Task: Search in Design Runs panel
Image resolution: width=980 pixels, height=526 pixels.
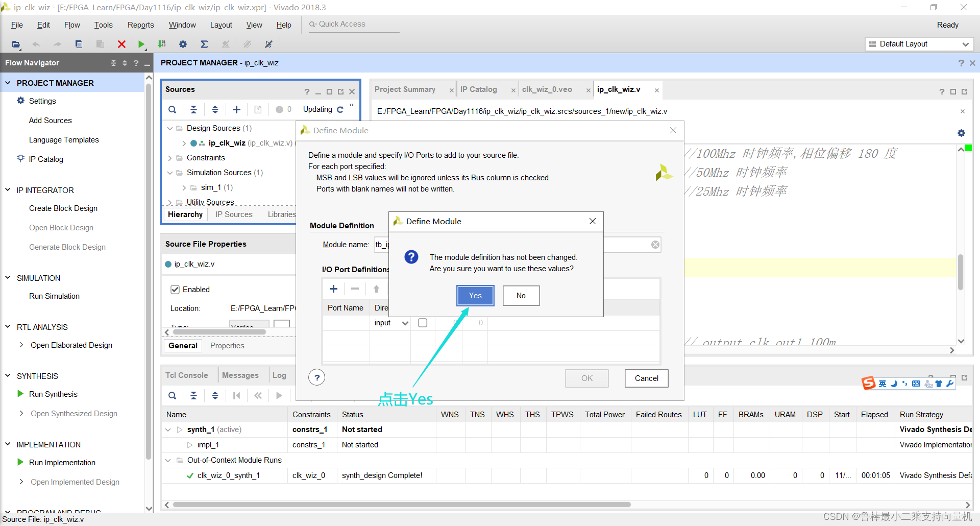Action: pyautogui.click(x=173, y=395)
